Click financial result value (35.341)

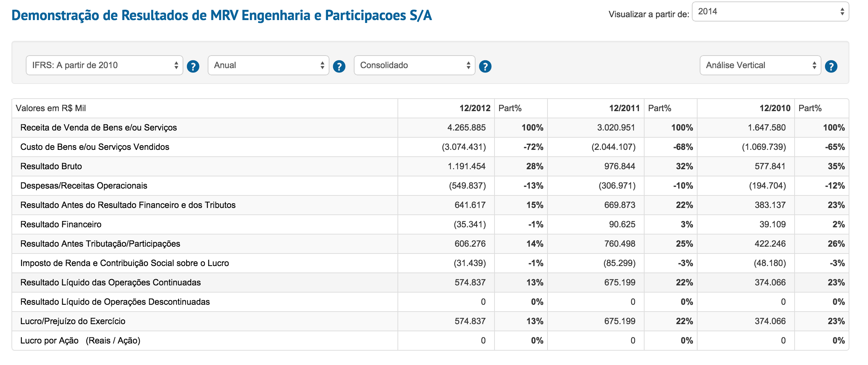coord(470,224)
